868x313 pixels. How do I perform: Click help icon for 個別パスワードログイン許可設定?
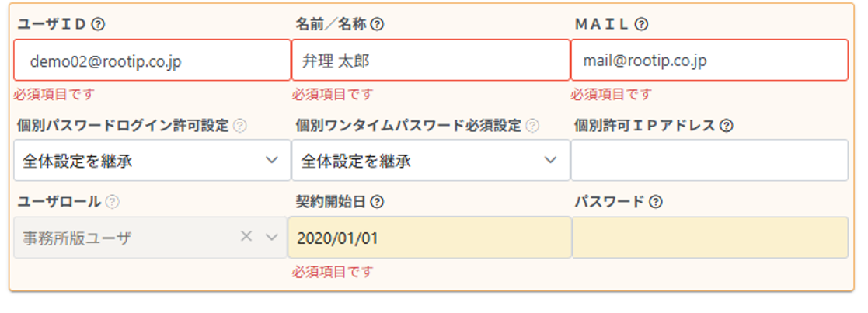pos(239,126)
